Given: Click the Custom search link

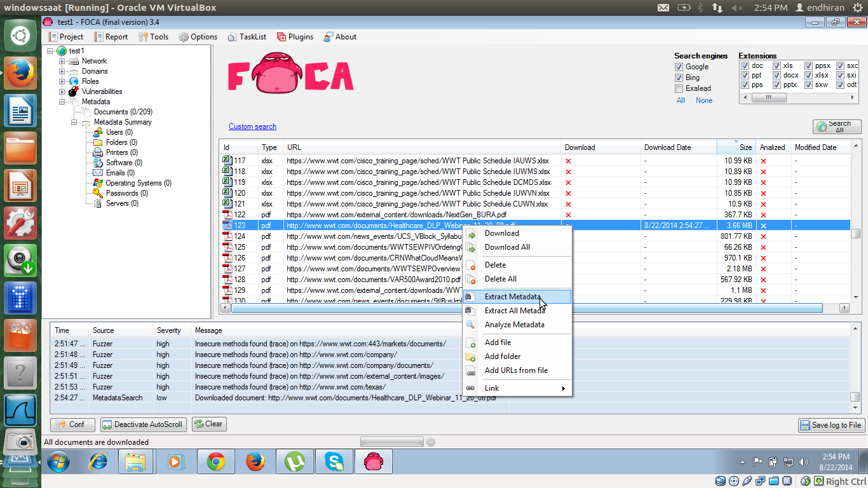Looking at the screenshot, I should click(252, 126).
